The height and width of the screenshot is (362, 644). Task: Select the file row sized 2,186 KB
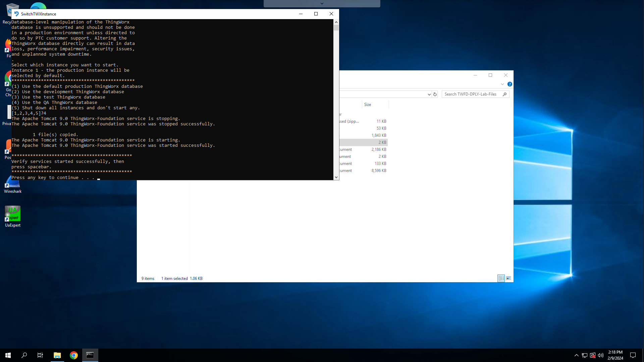click(363, 149)
